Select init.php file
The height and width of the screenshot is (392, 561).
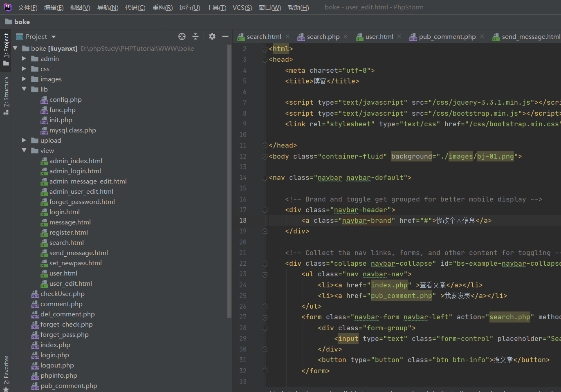coord(61,120)
